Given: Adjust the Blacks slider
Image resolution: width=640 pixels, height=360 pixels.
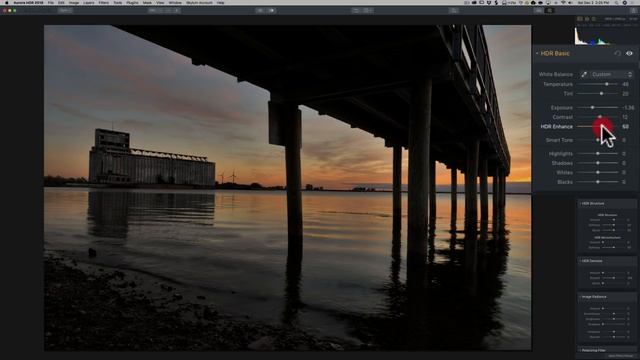Looking at the screenshot, I should [x=598, y=182].
